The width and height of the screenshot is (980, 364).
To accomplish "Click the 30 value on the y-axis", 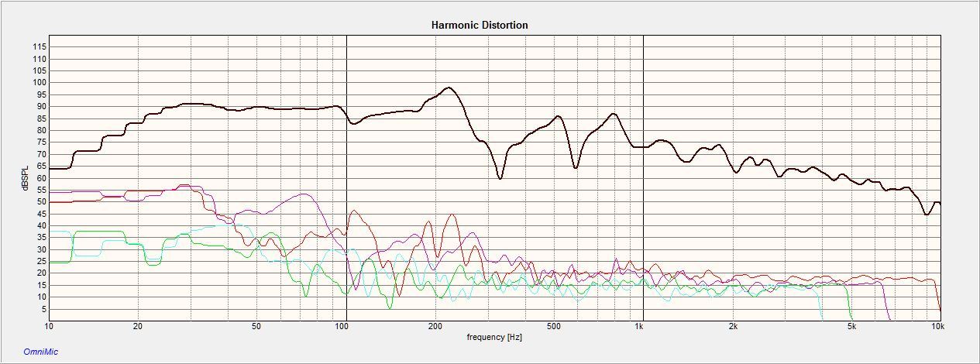I will [x=42, y=249].
